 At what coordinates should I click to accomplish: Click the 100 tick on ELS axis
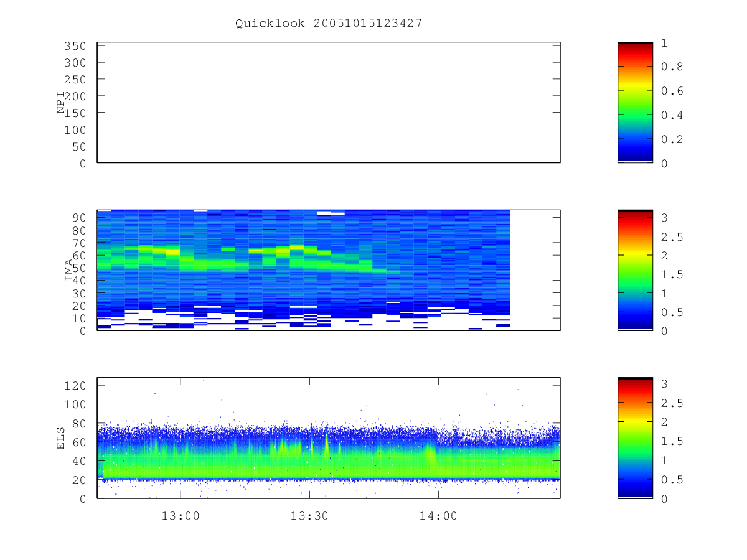(x=75, y=404)
